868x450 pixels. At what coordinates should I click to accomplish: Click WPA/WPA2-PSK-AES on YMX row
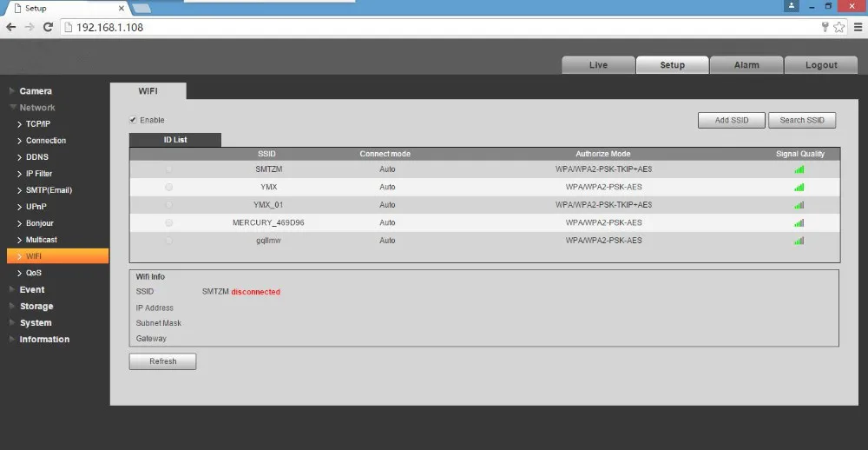click(604, 187)
